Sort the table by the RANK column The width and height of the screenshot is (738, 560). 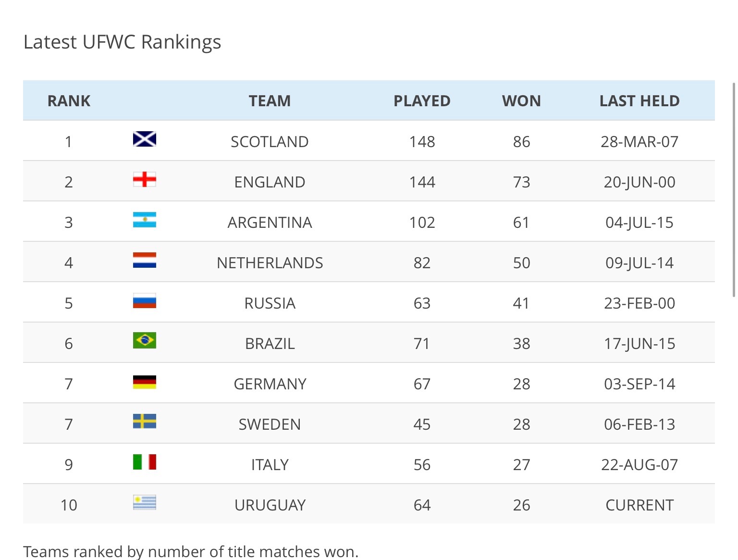68,100
